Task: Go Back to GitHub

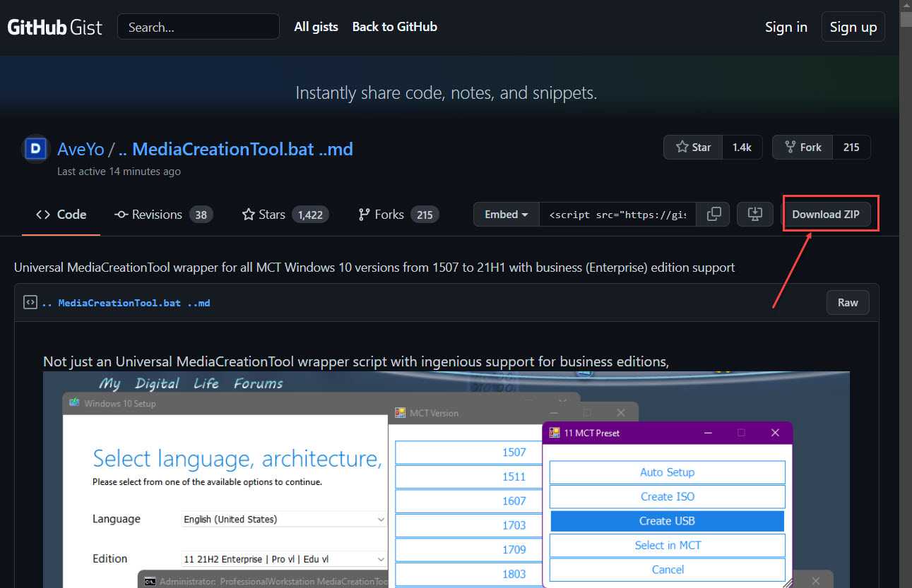Action: click(394, 27)
